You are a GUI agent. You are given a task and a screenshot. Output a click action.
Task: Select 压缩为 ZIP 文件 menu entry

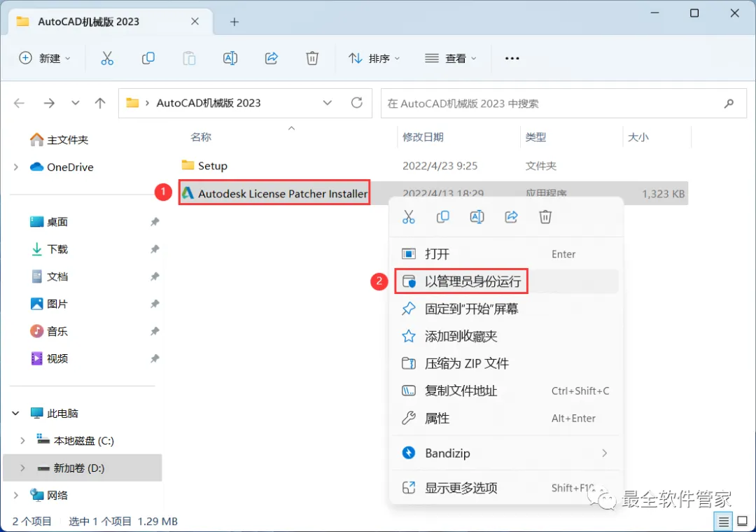pyautogui.click(x=506, y=363)
